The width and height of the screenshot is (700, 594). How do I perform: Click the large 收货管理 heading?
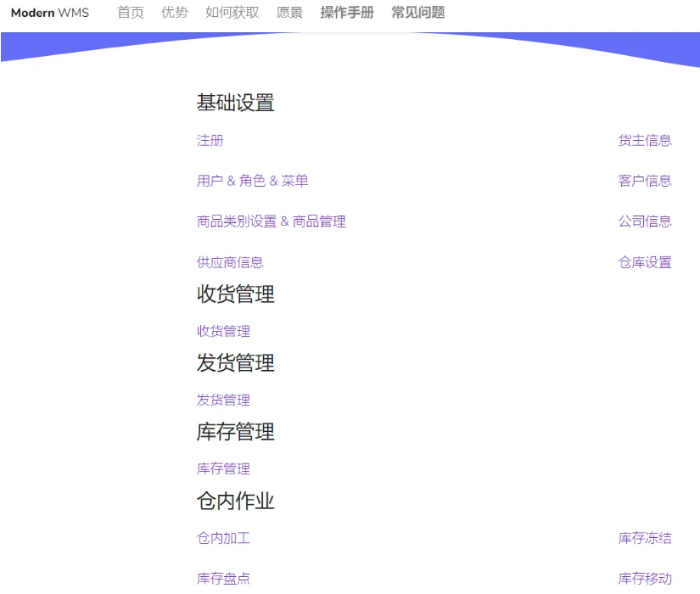coord(235,294)
